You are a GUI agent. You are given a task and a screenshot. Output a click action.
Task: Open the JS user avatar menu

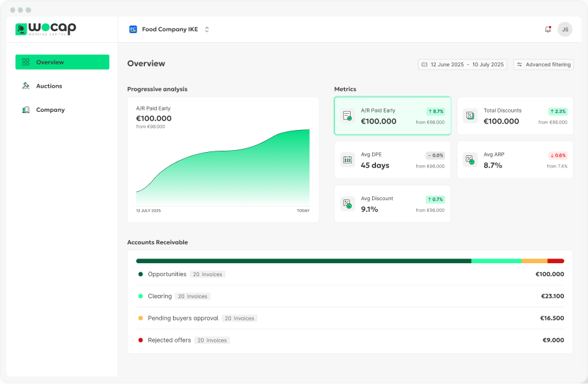click(565, 29)
